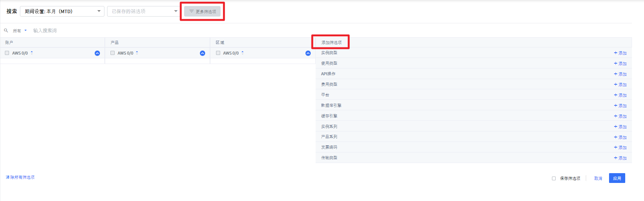Image resolution: width=644 pixels, height=201 pixels.
Task: Click the 清除所有筛选项 link
Action: coord(20,177)
